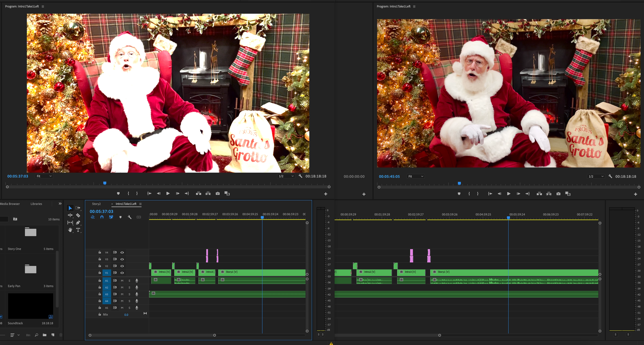Open timeline display settings wrench

coord(129,217)
